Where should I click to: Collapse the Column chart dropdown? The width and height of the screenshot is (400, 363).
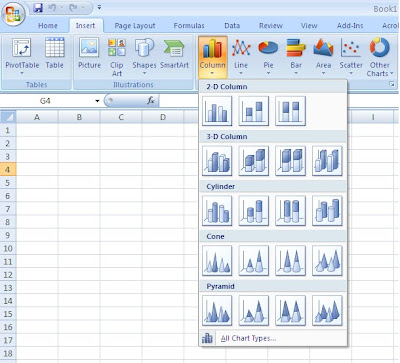coord(213,57)
